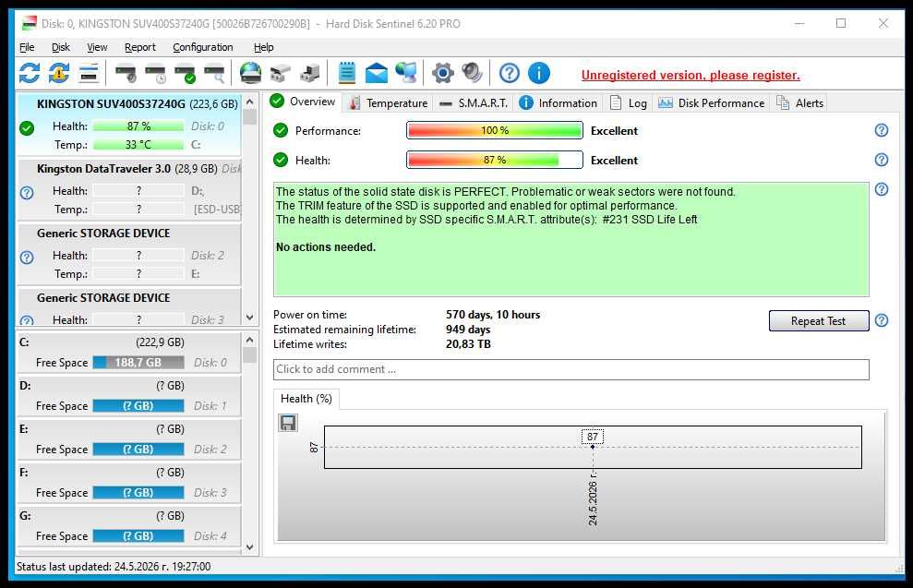Click the blue refresh arrows toolbar icon
Image resolution: width=913 pixels, height=588 pixels.
[x=30, y=73]
